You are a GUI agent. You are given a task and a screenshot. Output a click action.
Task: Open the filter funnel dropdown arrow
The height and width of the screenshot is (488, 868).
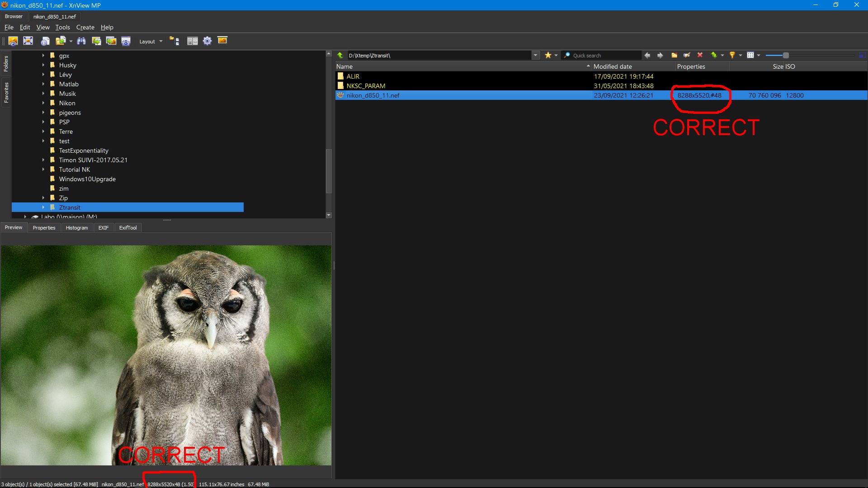[741, 55]
